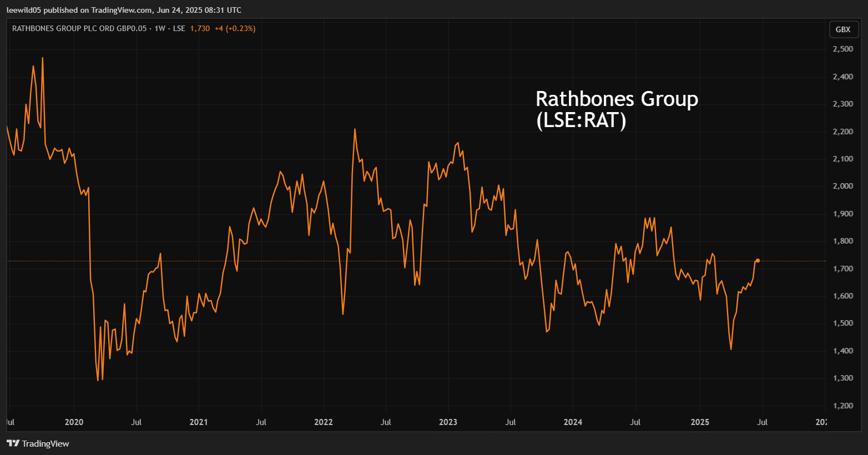Viewport: 868px width, 455px height.
Task: Click the 1,730 last price value
Action: 200,28
